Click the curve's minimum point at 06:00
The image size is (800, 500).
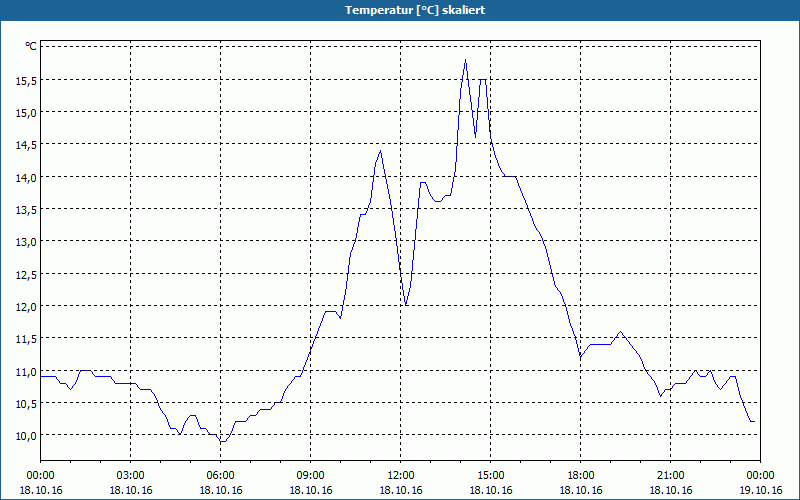point(222,441)
